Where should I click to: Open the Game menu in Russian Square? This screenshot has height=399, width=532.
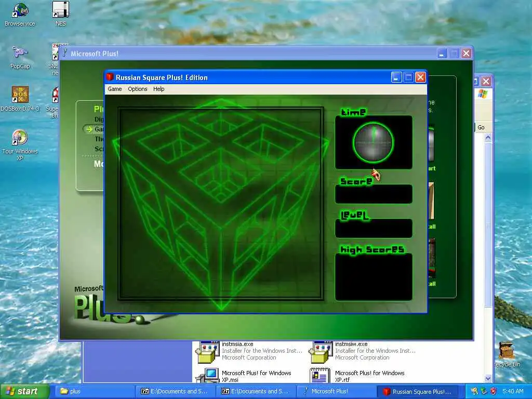point(115,89)
